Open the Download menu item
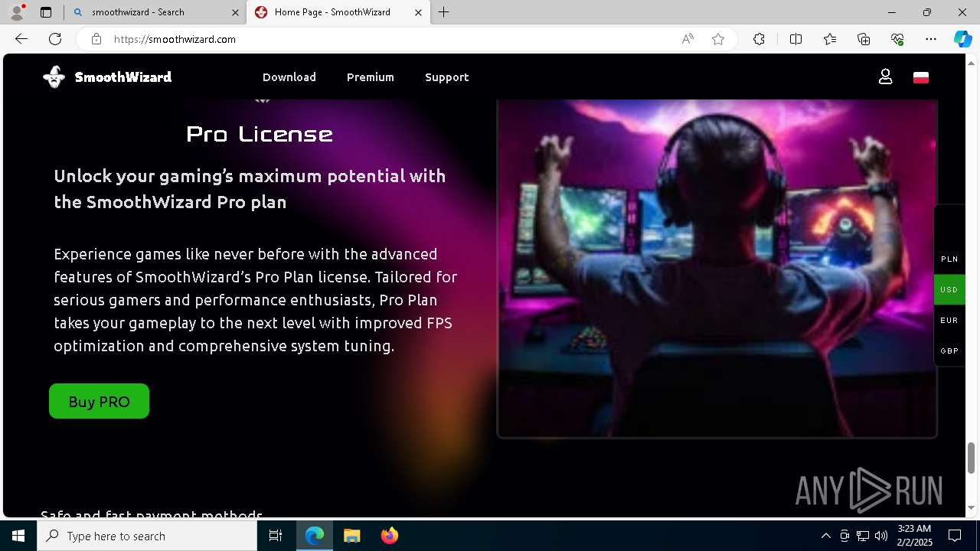Image resolution: width=980 pixels, height=551 pixels. 289,77
